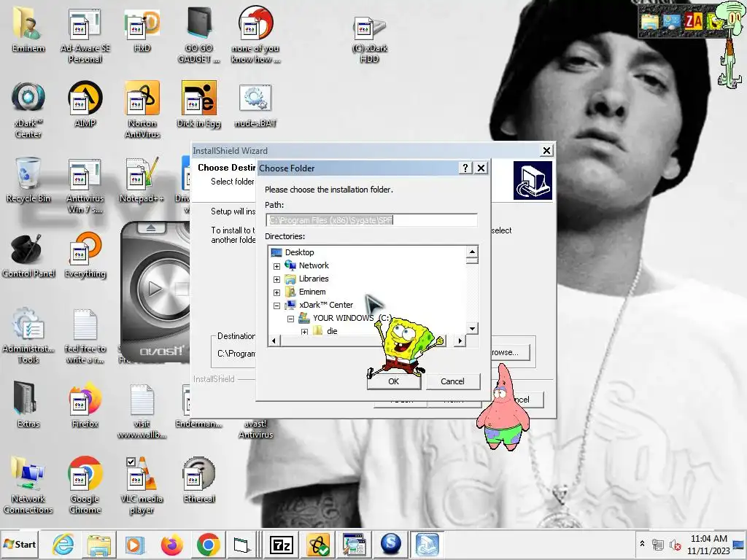Cancel the Choose Folder dialog
747x560 pixels.
pos(452,381)
